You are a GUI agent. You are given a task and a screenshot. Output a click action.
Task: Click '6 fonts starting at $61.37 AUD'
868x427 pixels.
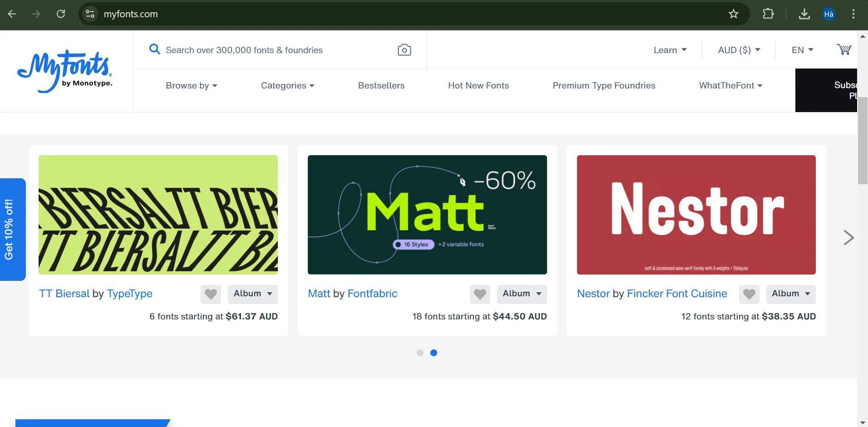click(213, 316)
